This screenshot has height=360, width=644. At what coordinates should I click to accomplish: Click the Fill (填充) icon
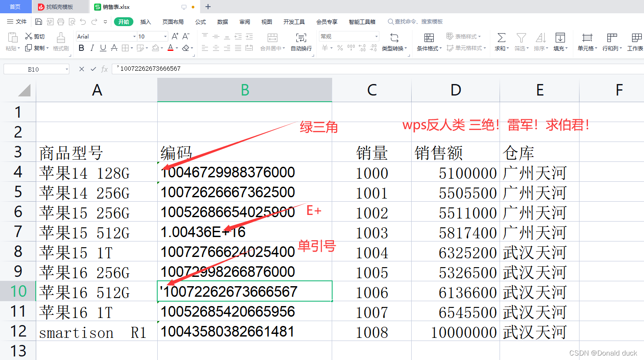point(560,38)
